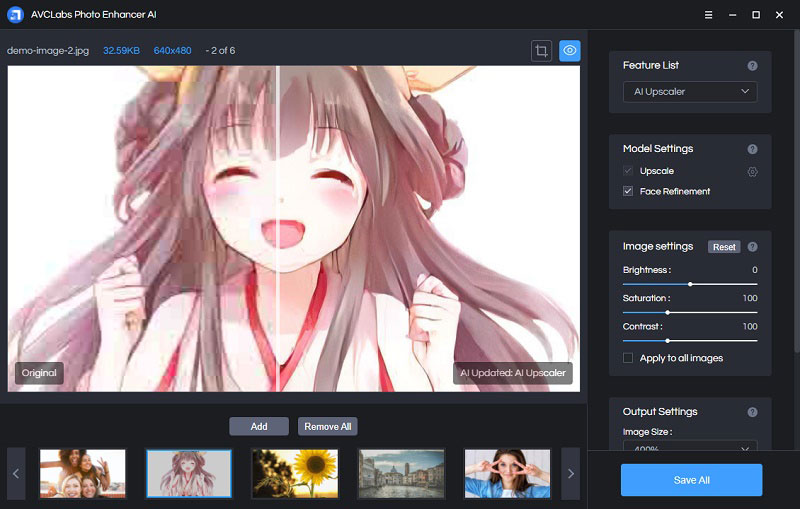Click the 640x480 resolution text
The image size is (800, 509).
[x=172, y=50]
